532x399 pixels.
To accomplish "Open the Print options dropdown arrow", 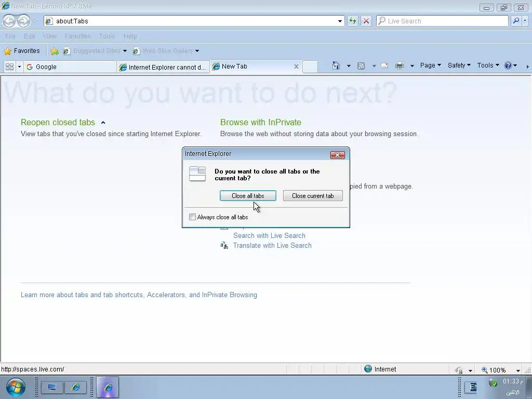I will tap(412, 66).
